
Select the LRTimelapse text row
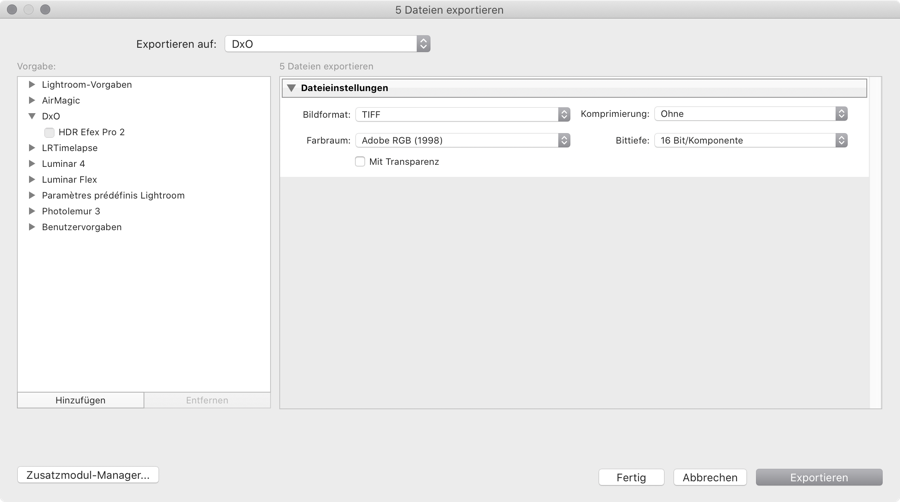pos(69,147)
